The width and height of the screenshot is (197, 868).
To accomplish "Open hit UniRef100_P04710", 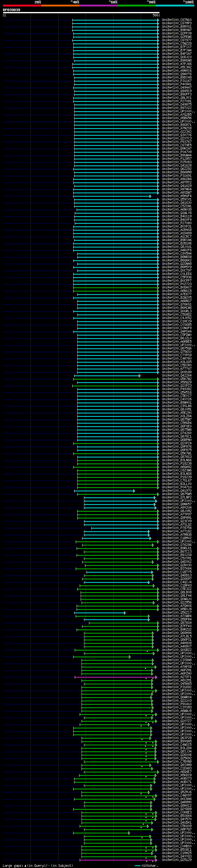I will (176, 487).
